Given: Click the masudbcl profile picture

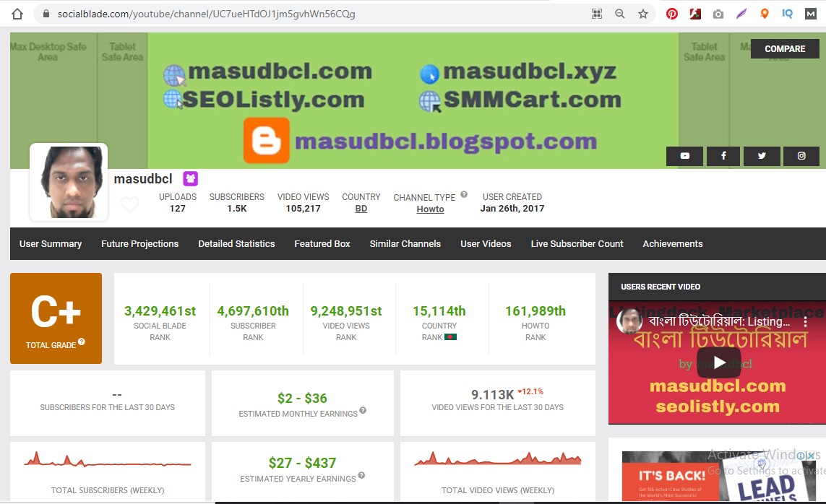Looking at the screenshot, I should (69, 182).
